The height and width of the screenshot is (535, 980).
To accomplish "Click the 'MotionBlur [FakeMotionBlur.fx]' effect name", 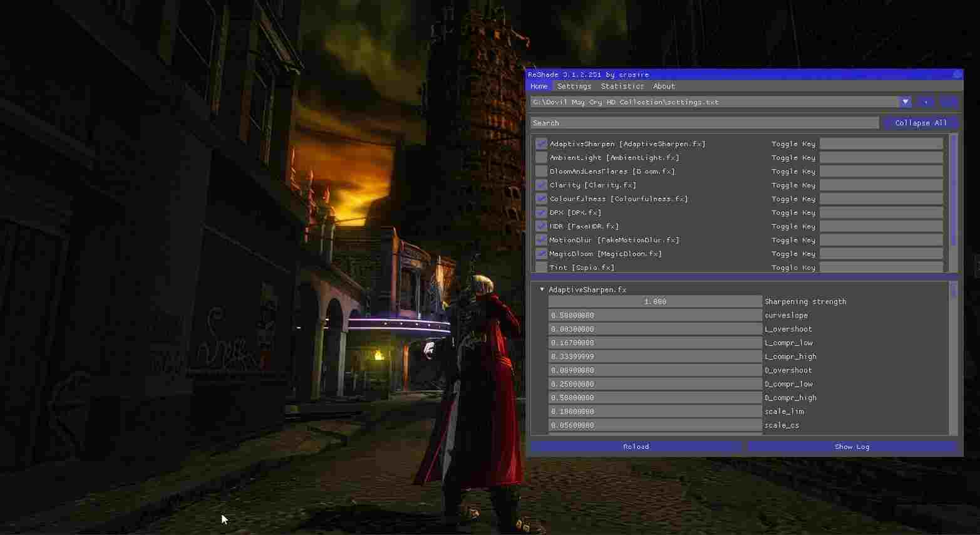I will point(614,241).
